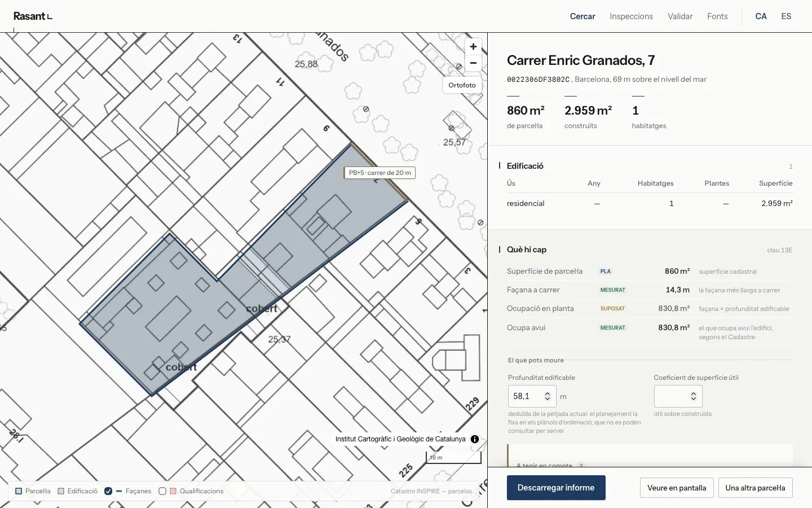Open the Fonts tab
812x508 pixels.
(717, 16)
